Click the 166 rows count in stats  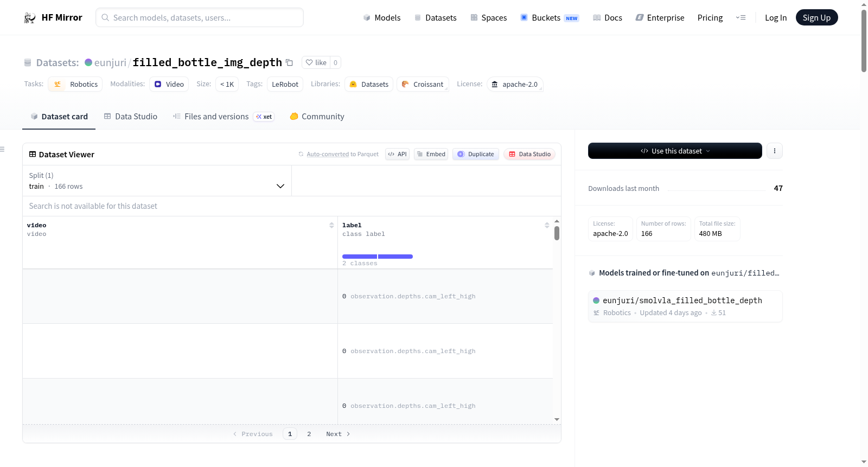(647, 234)
